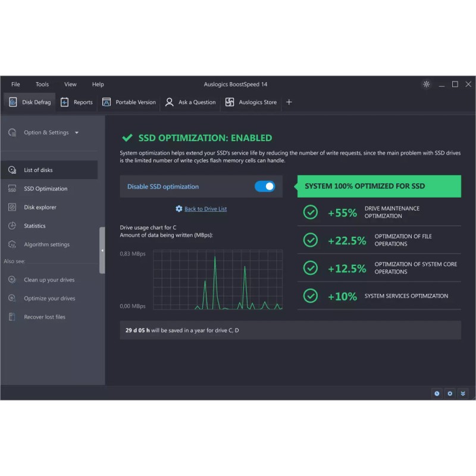The image size is (476, 476).
Task: Click the gear settings icon in status bar
Action: [x=450, y=393]
